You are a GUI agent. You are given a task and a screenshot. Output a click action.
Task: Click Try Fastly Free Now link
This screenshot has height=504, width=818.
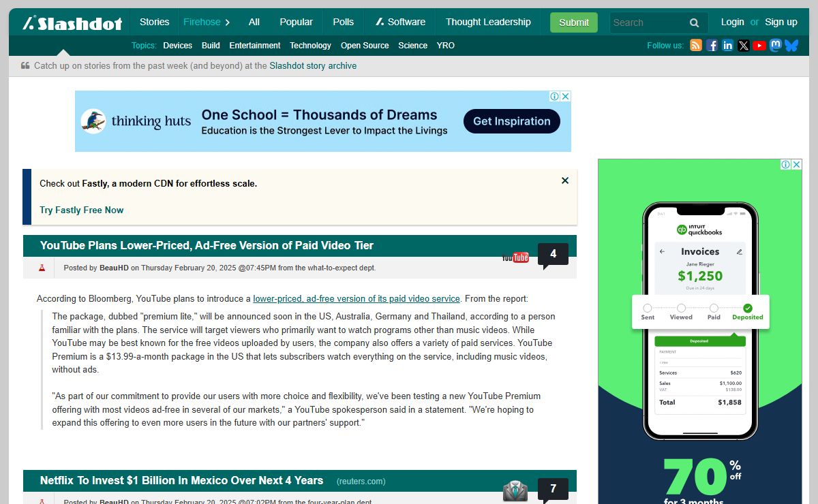click(82, 210)
